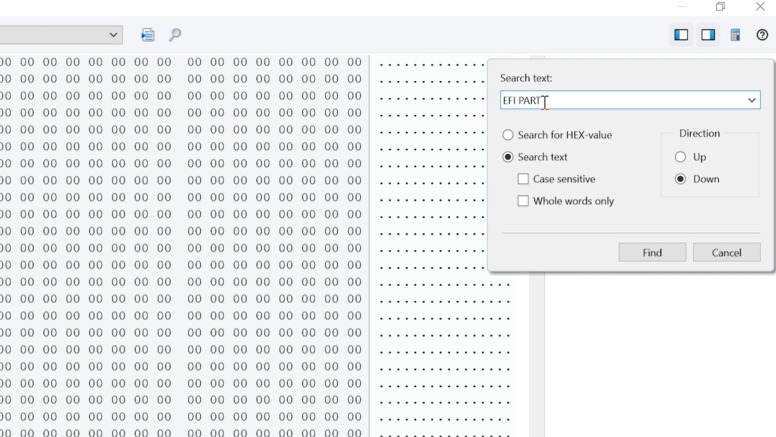Click the magnifier search icon in toolbar
The height and width of the screenshot is (437, 776).
175,35
